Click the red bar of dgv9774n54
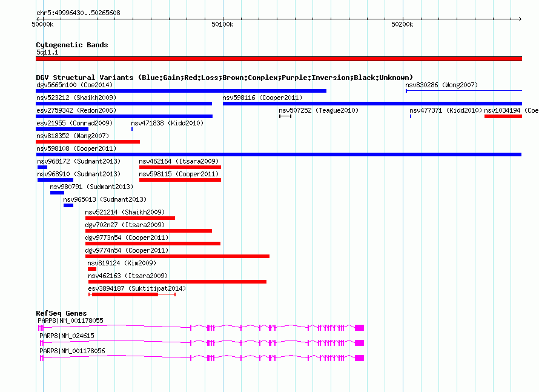 click(x=177, y=256)
